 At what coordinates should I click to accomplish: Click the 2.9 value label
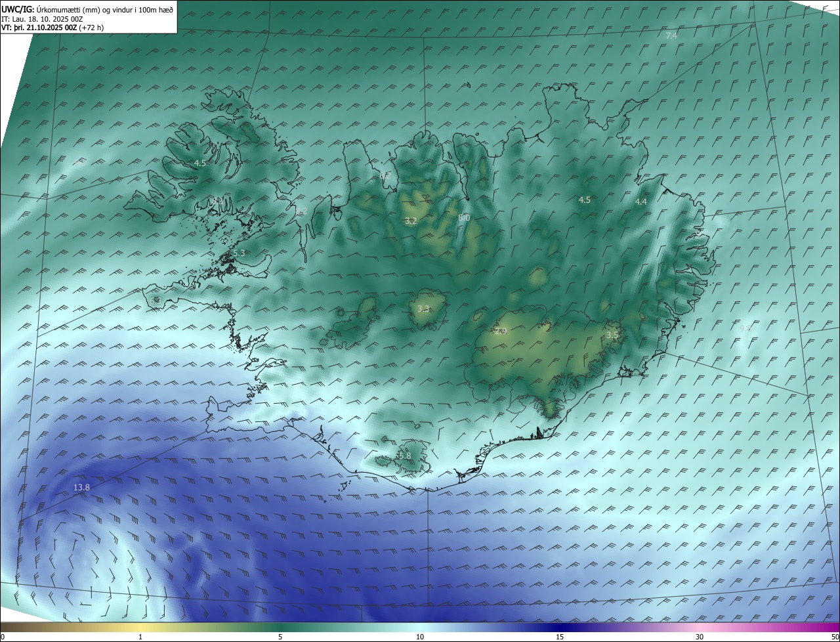tap(501, 332)
